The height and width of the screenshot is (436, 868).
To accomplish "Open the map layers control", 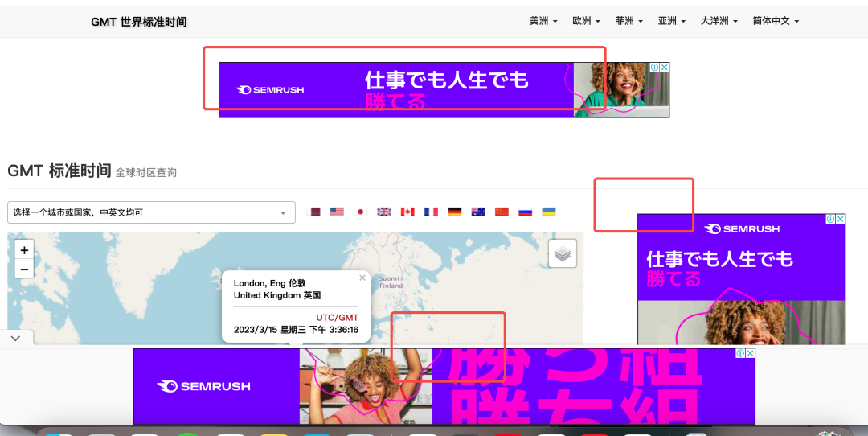I will (563, 253).
